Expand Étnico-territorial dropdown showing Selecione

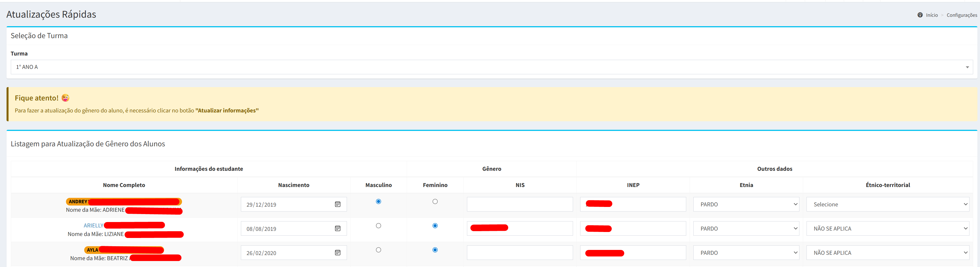pyautogui.click(x=887, y=204)
